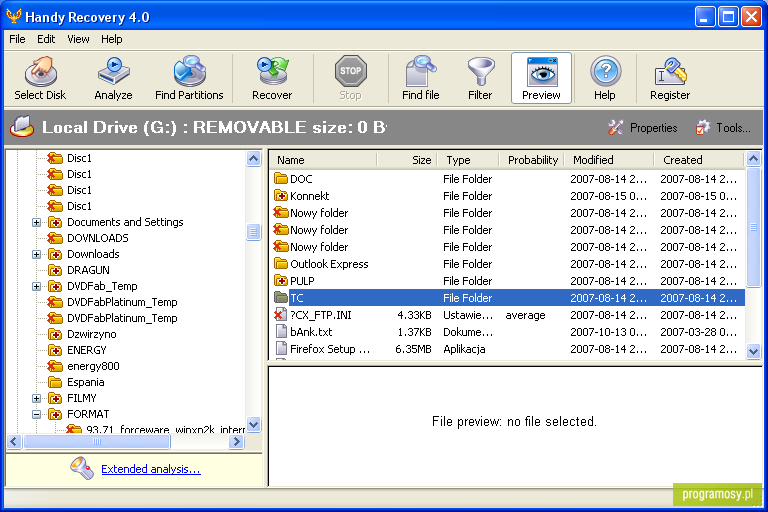
Task: Collapse the FORMAT tree node
Action: pos(36,414)
